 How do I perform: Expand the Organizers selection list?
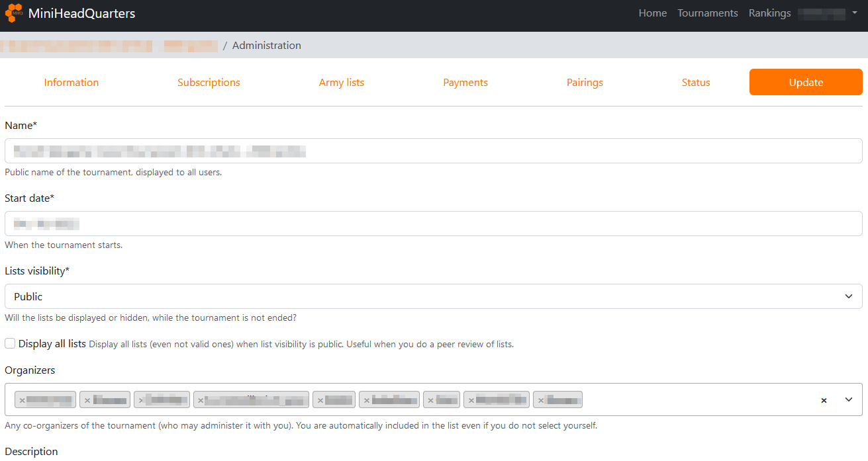coord(849,399)
